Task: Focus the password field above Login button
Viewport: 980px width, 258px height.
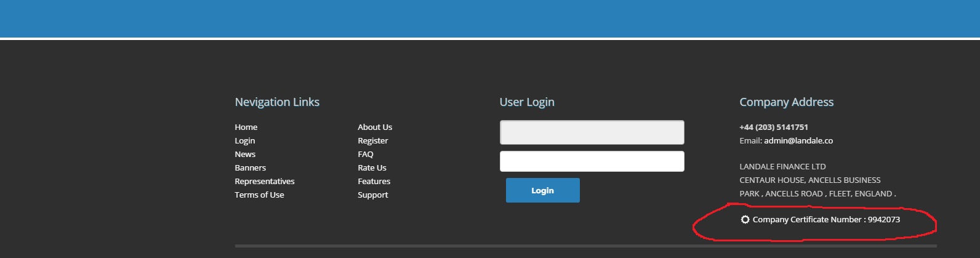Action: click(x=592, y=161)
